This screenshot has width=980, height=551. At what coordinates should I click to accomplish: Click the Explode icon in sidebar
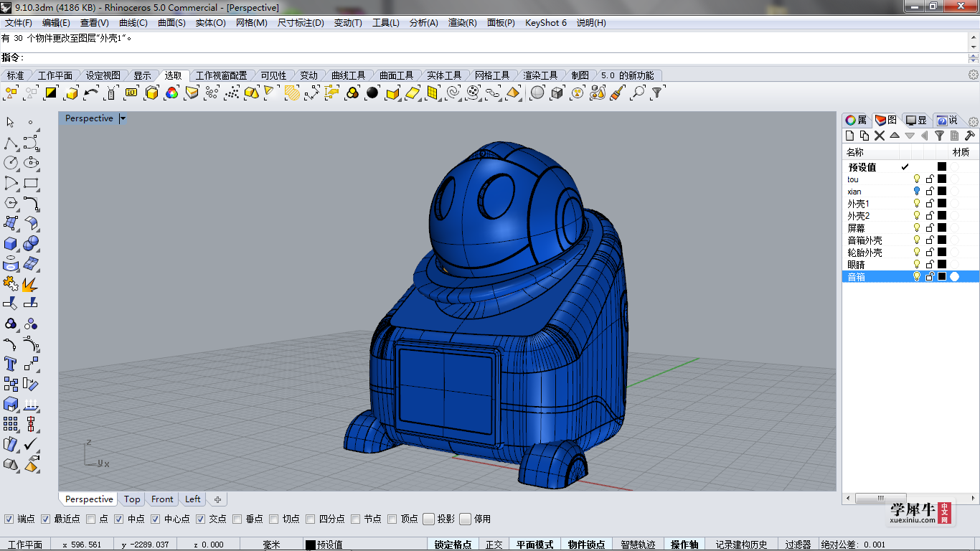pyautogui.click(x=31, y=284)
